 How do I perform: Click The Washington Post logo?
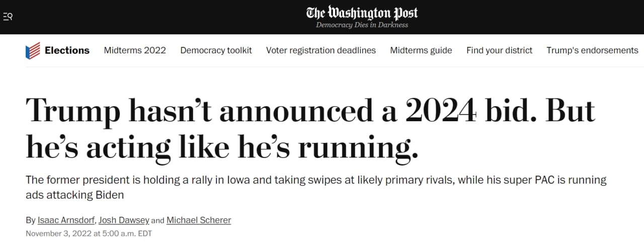coord(362,13)
